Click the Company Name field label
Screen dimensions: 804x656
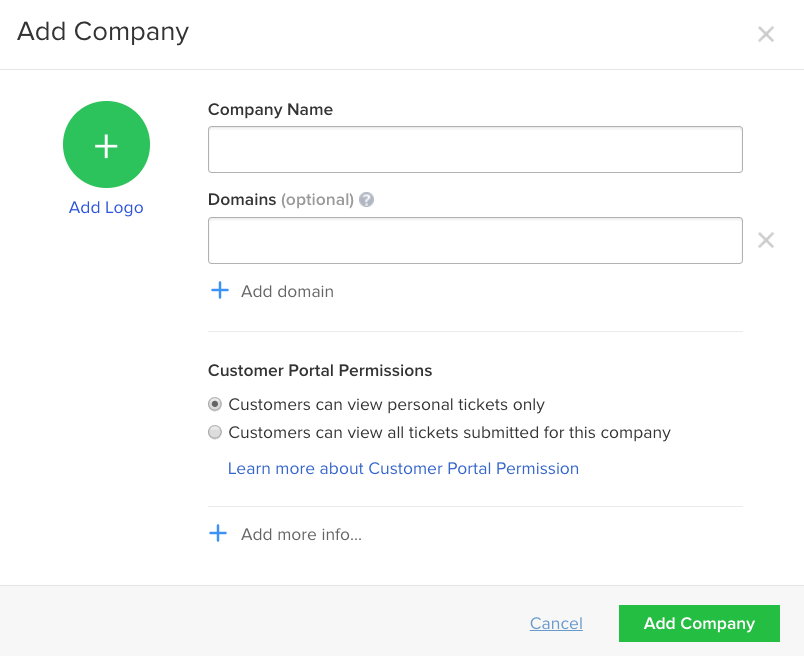tap(270, 110)
